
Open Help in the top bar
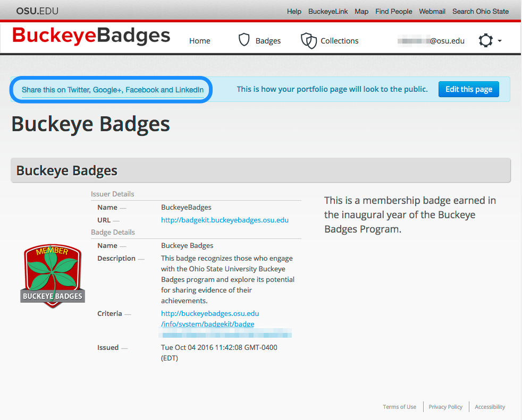point(294,11)
